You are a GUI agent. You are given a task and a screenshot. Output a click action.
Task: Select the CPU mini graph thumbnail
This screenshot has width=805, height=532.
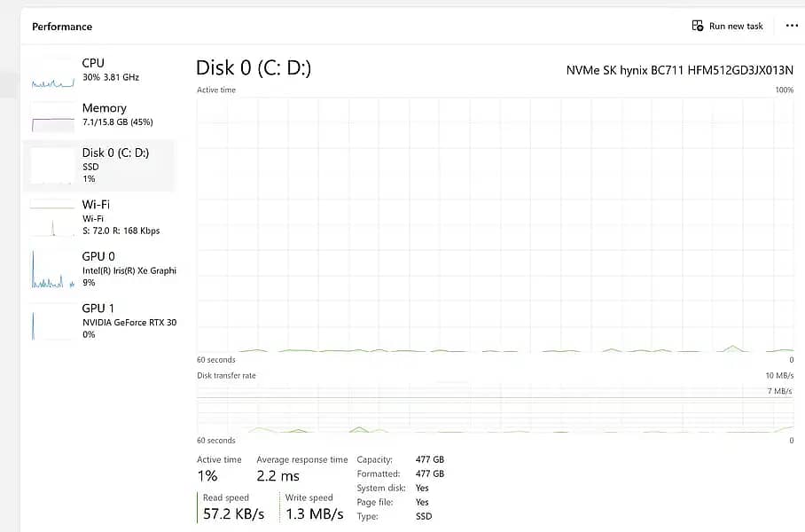pos(53,74)
